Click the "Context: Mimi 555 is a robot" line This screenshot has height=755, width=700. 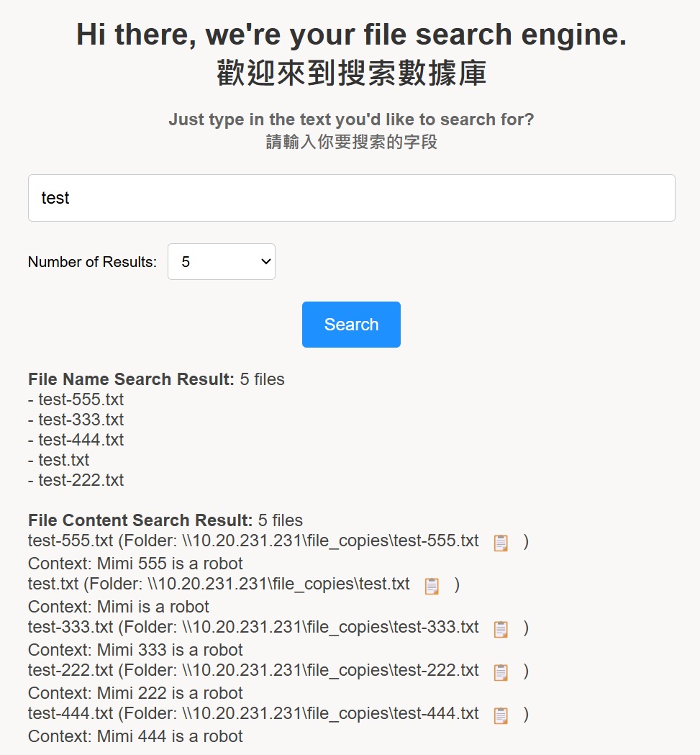135,564
